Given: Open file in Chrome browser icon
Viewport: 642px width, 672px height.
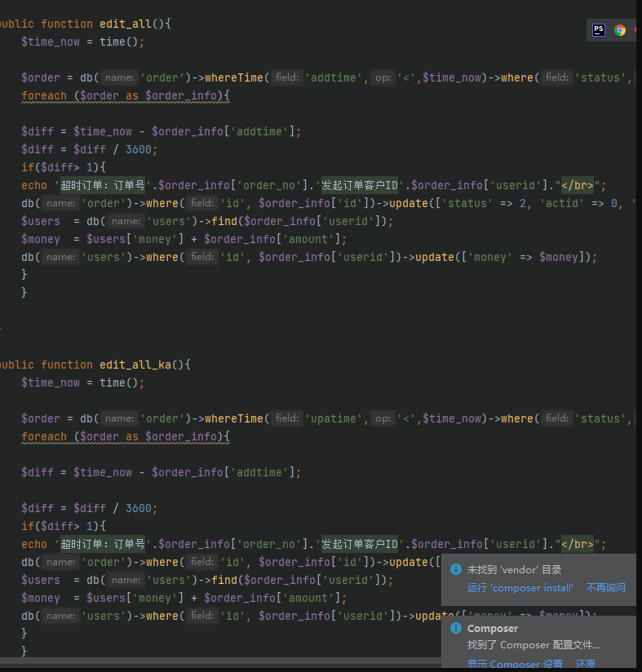Looking at the screenshot, I should 620,30.
